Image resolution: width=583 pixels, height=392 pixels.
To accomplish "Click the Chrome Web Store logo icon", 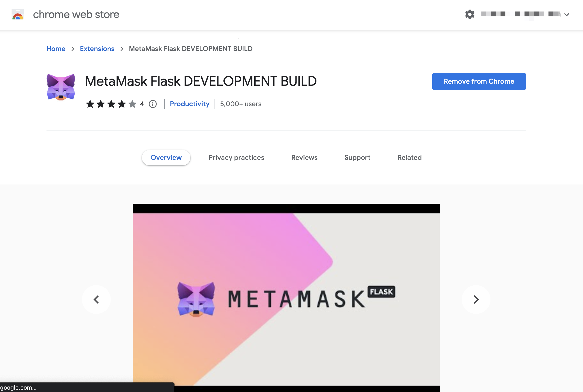I will tap(18, 15).
